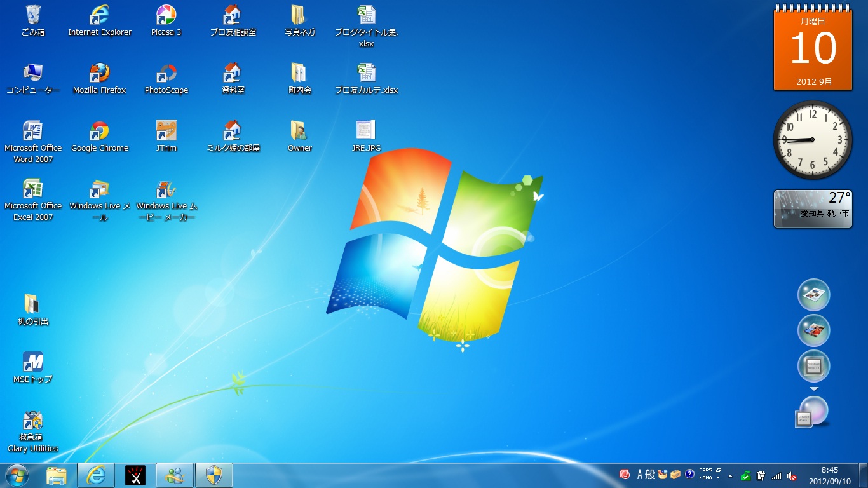Select the JTrim desktop icon
This screenshot has width=868, height=488.
point(166,137)
